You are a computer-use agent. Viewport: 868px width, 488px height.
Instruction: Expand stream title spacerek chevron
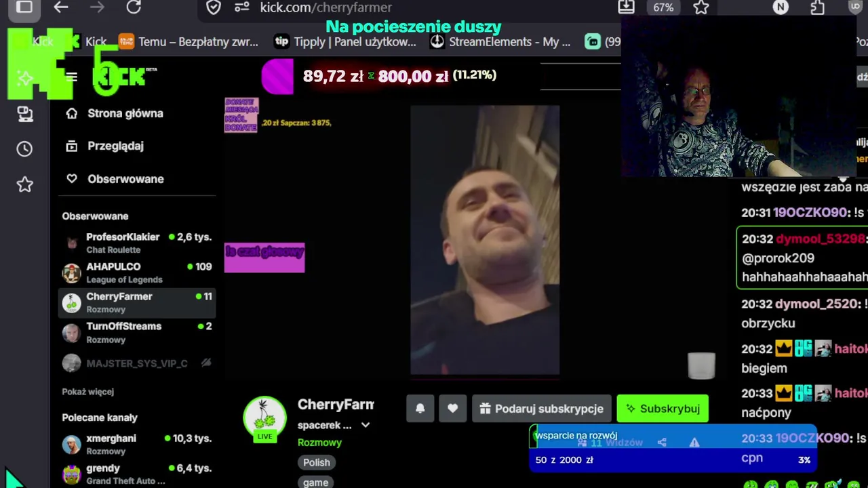(366, 425)
